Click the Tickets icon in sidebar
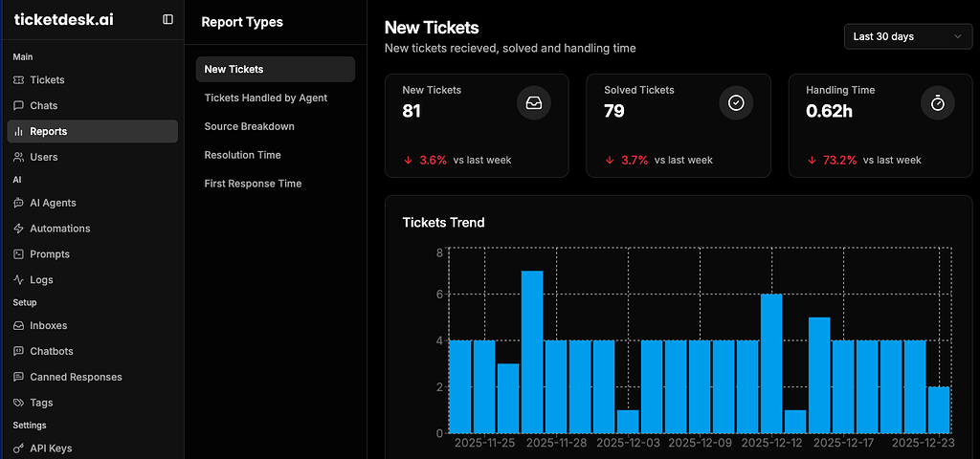This screenshot has height=459, width=980. point(19,80)
